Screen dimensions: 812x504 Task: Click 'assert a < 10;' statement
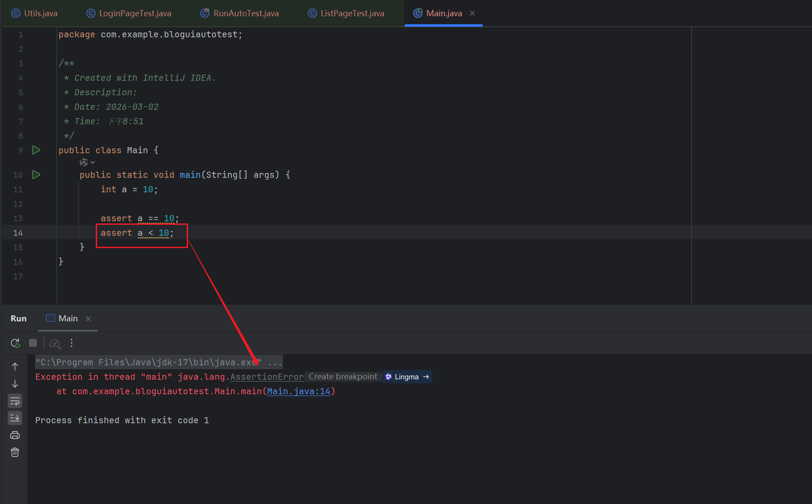click(x=137, y=233)
